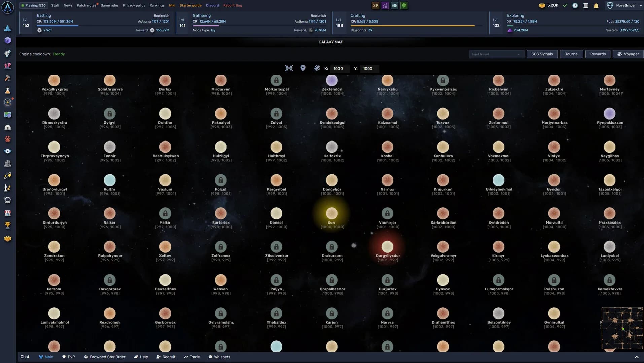Open the Discord link

click(x=212, y=5)
